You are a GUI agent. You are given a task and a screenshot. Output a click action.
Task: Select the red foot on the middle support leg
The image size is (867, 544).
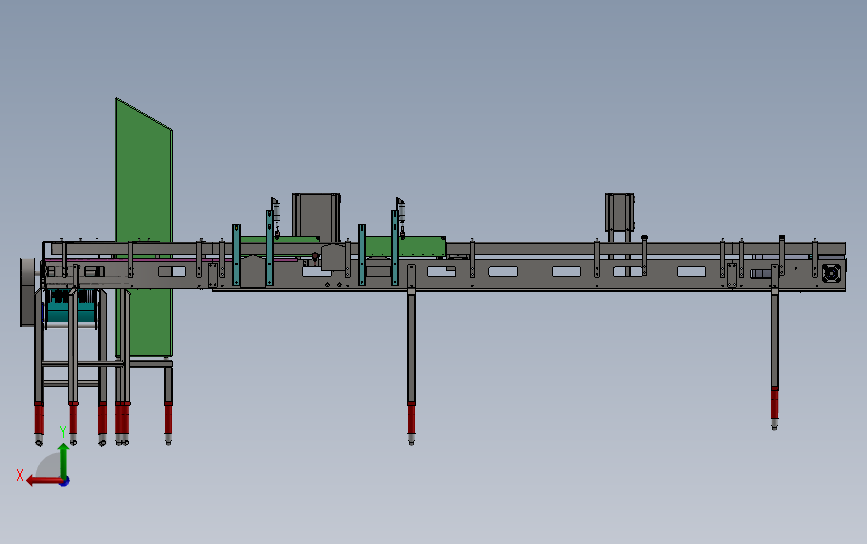[x=411, y=419]
